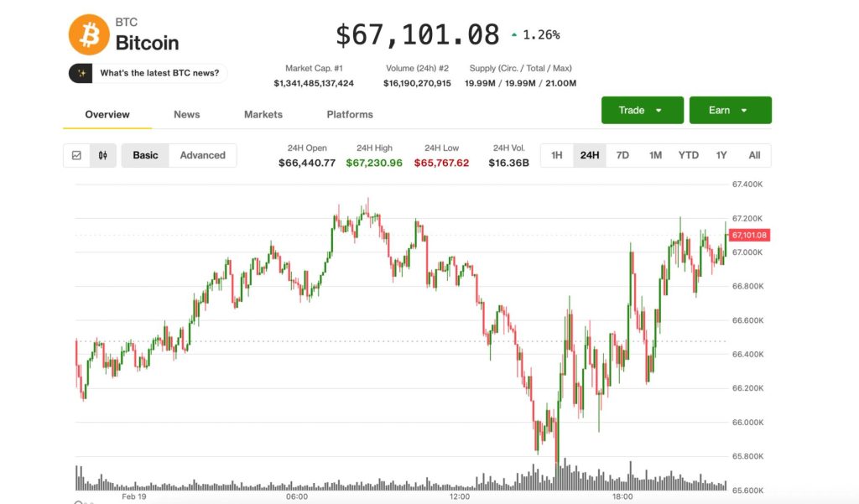The image size is (859, 504).
Task: Click the Platforms navigation item
Action: coord(349,114)
